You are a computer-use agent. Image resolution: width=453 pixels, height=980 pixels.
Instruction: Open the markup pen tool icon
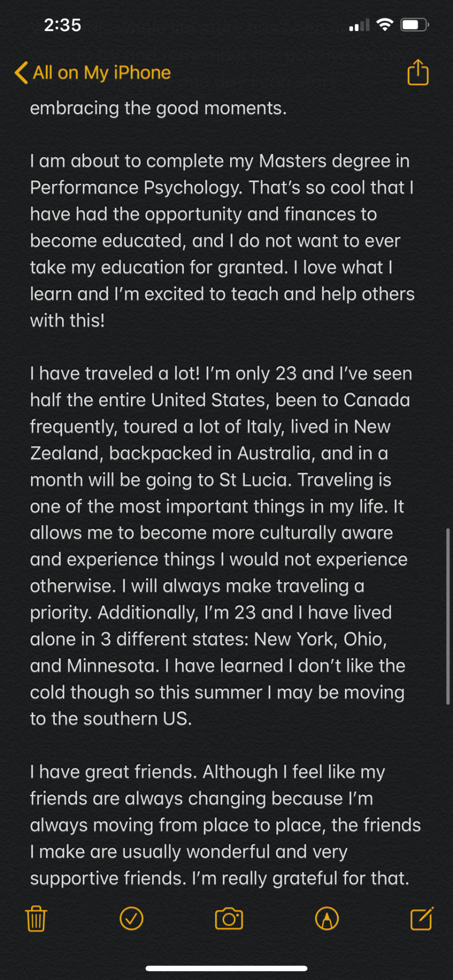coord(327,918)
